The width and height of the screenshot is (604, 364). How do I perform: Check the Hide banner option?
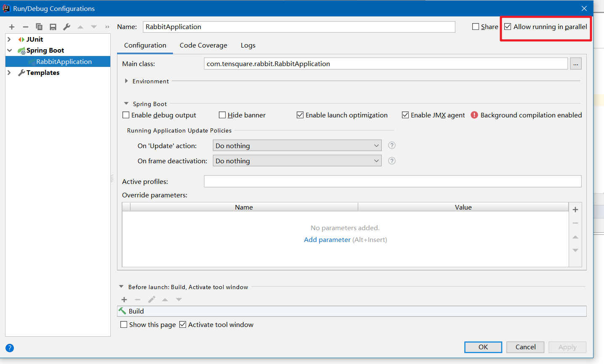222,115
